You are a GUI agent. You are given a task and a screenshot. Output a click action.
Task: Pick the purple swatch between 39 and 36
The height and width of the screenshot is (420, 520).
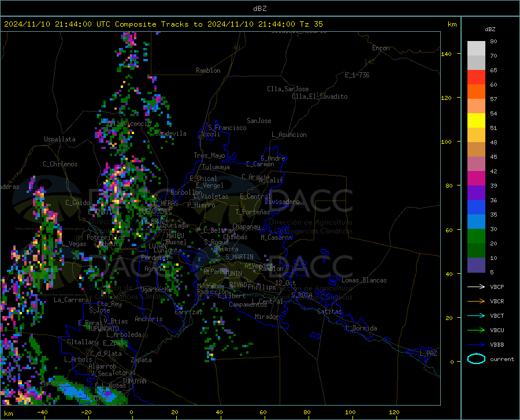click(476, 193)
